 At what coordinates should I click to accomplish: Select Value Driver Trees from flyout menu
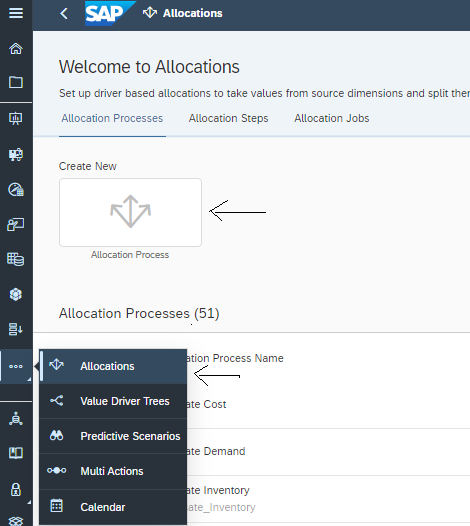113,401
